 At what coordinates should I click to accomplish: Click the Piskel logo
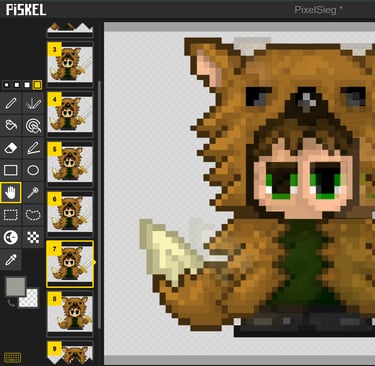point(26,10)
